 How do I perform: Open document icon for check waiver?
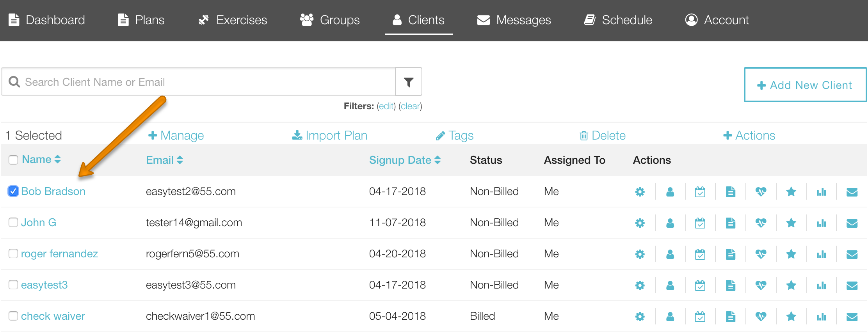click(731, 316)
